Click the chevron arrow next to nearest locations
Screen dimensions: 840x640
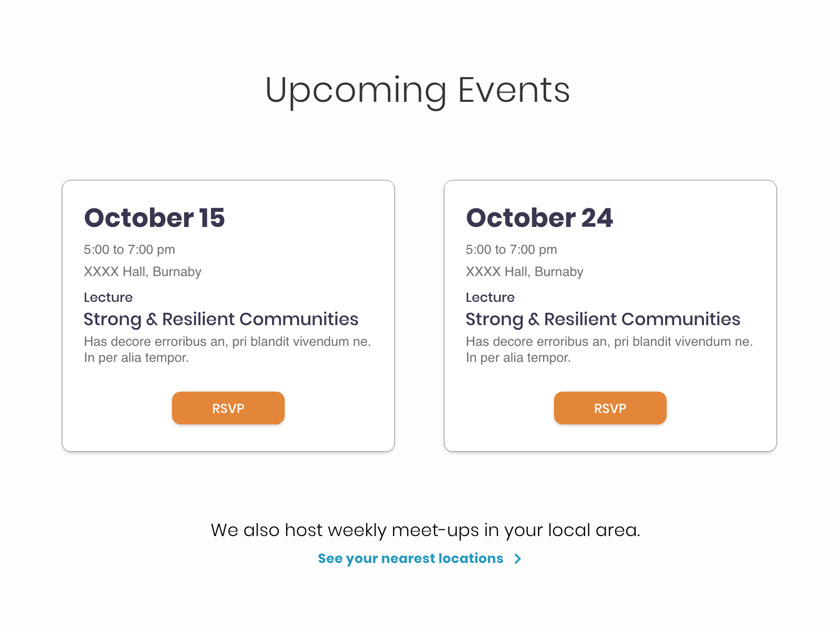[517, 558]
